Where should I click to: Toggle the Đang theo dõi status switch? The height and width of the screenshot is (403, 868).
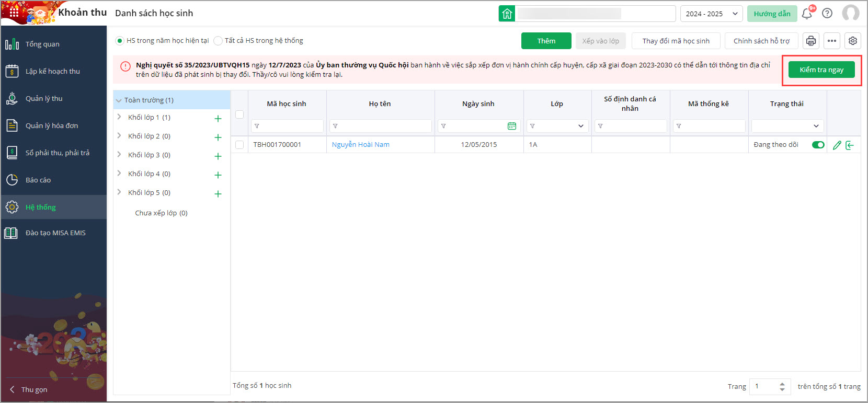coord(818,145)
